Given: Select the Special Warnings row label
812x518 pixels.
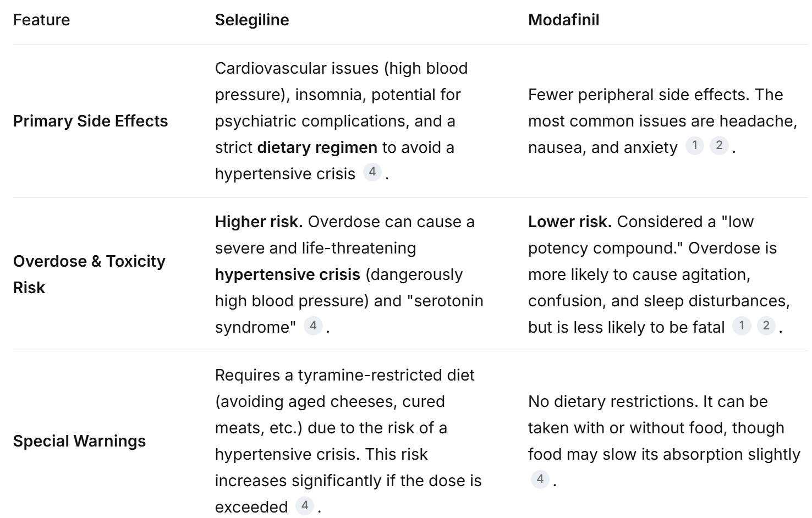Looking at the screenshot, I should [x=79, y=441].
